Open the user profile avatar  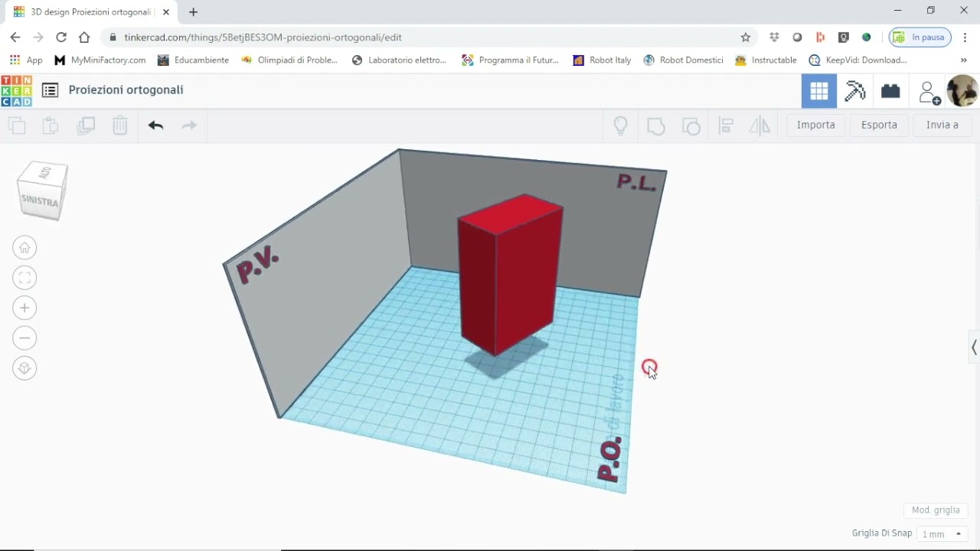pyautogui.click(x=962, y=91)
